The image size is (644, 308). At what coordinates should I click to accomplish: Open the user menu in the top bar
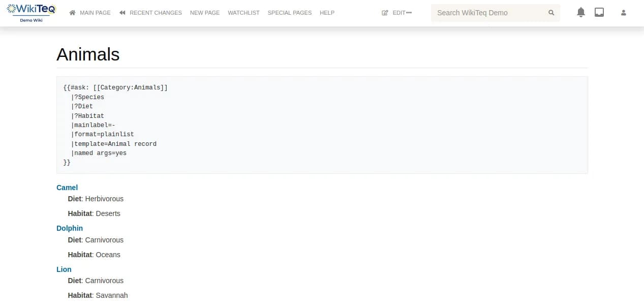[x=623, y=12]
